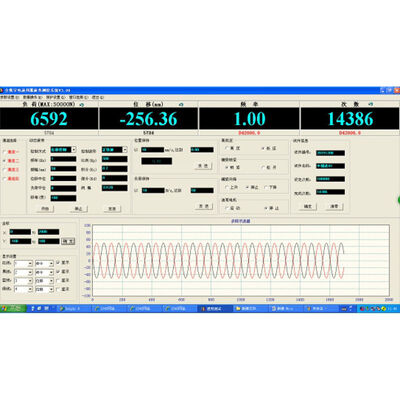Open the third menu in the menu bar
The width and height of the screenshot is (400, 400).
tap(55, 97)
